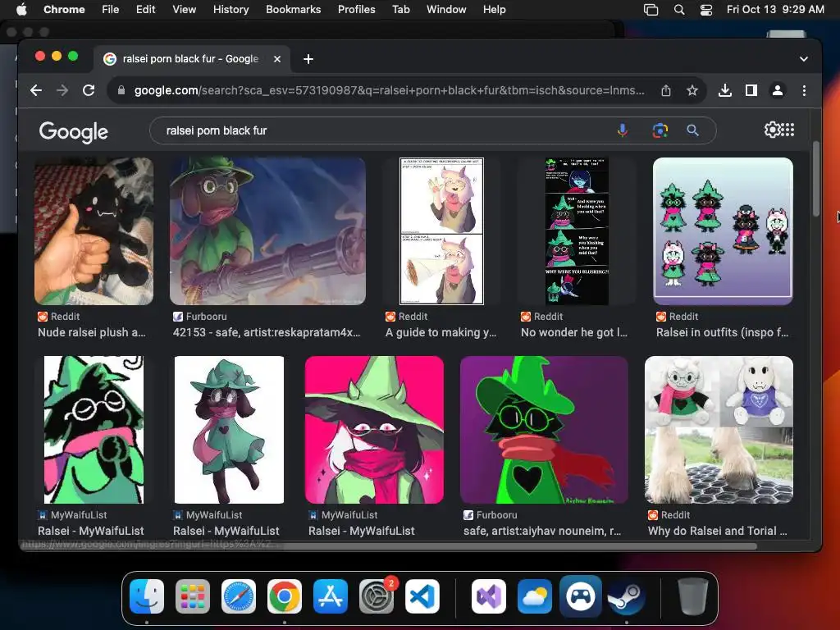
Task: Open the Bookmarks menu
Action: [x=293, y=9]
